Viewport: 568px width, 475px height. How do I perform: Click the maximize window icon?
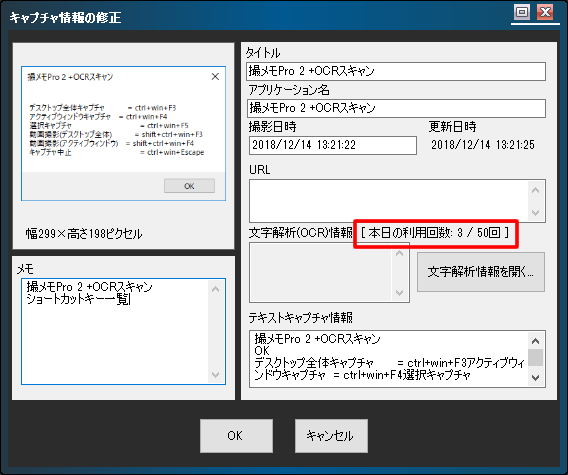tap(522, 12)
